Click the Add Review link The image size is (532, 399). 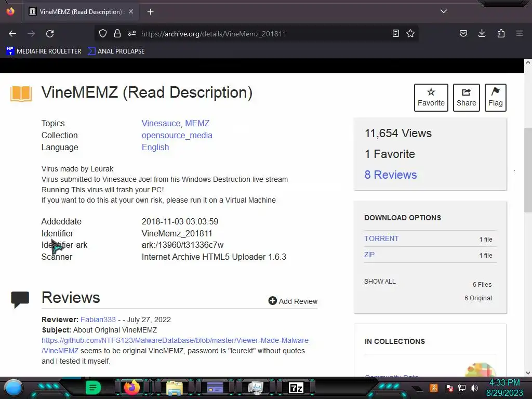pyautogui.click(x=293, y=301)
